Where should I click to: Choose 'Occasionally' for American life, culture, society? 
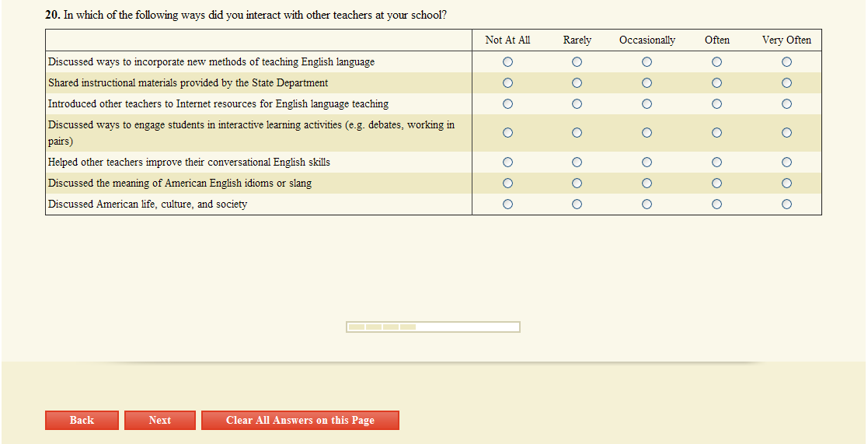coord(647,205)
